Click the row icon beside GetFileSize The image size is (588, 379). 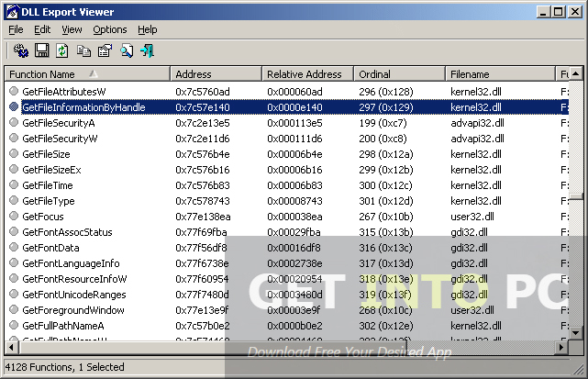click(14, 153)
